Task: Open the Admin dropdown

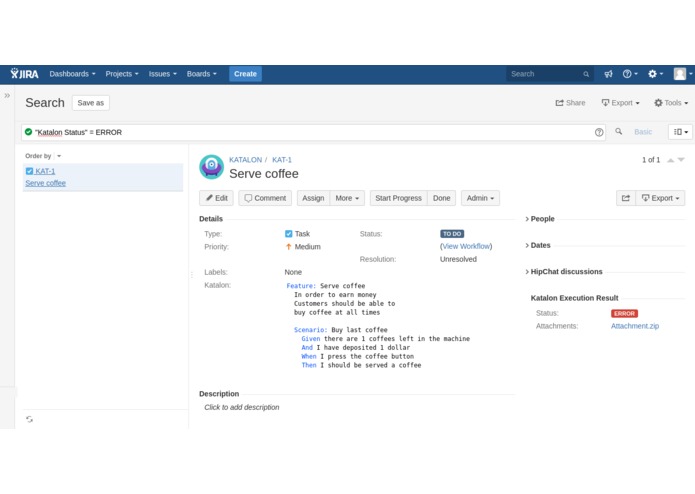Action: pos(480,198)
